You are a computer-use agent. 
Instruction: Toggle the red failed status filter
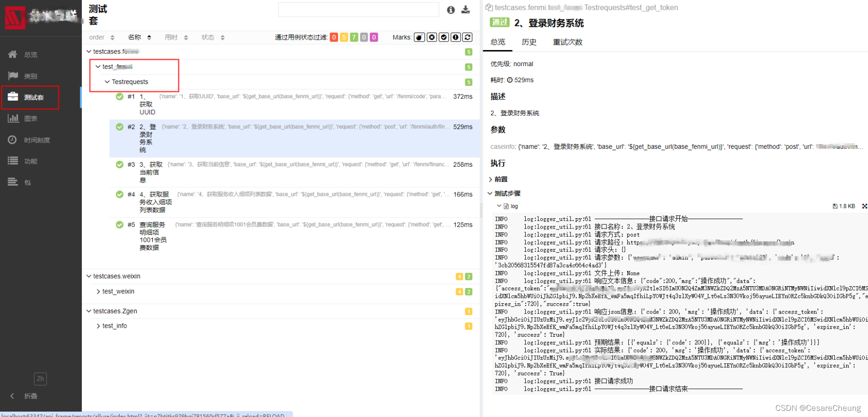click(x=334, y=37)
